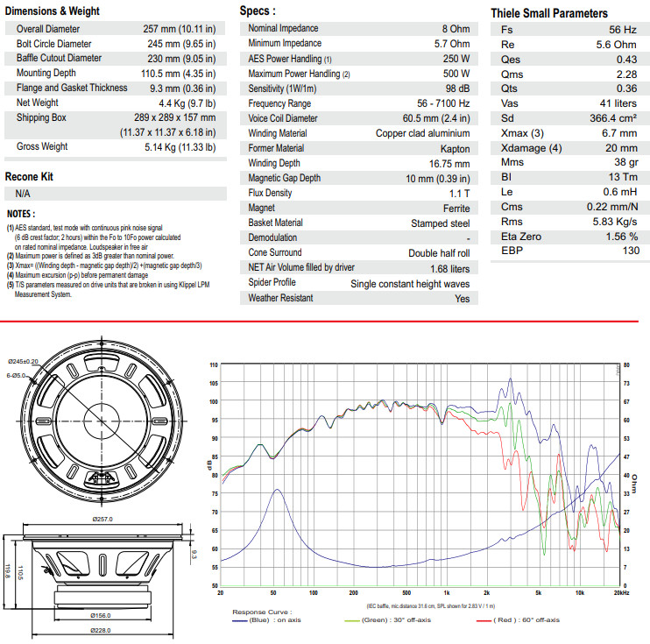
Task: Select the "Nominal Impedance" label
Action: coord(283,28)
